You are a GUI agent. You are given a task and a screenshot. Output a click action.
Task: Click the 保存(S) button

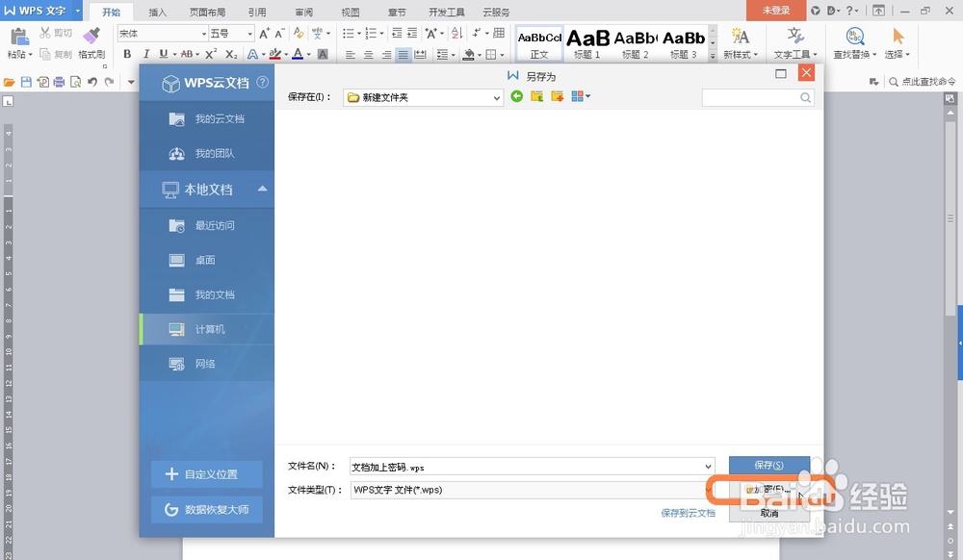coord(768,465)
